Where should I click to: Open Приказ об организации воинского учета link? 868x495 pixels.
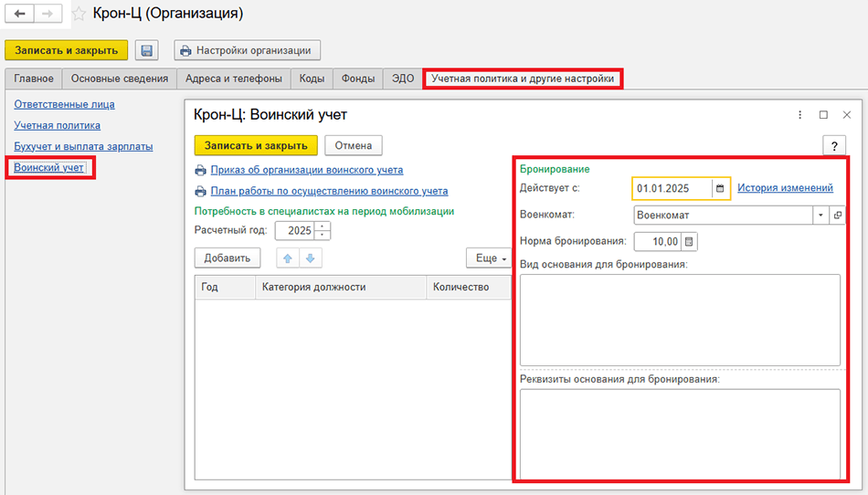306,170
